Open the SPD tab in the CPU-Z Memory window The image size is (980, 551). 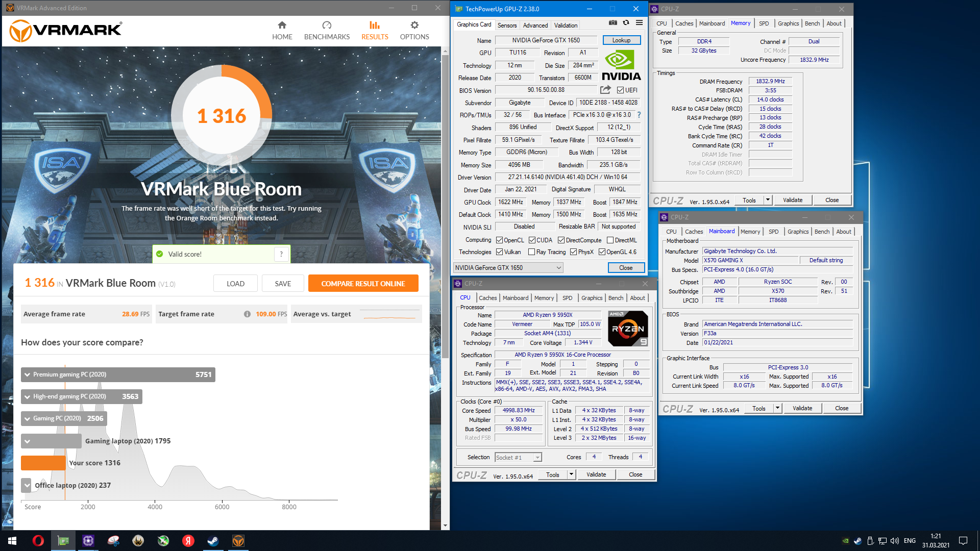pyautogui.click(x=764, y=23)
